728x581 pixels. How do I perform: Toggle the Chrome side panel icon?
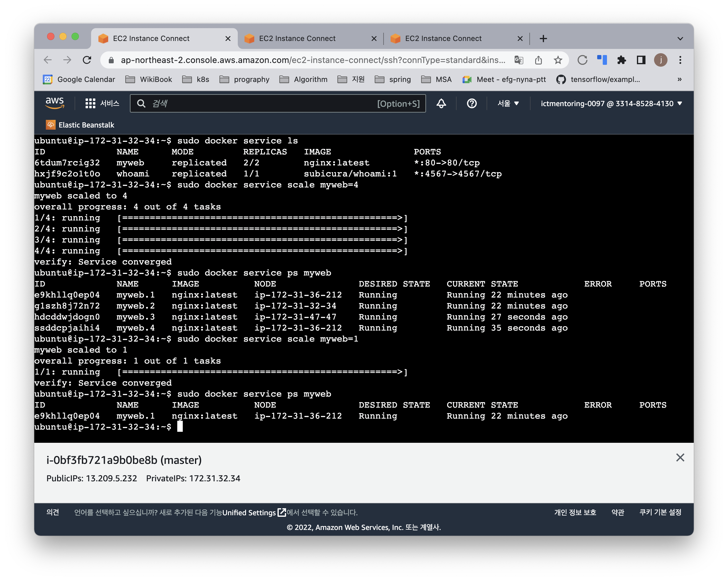(641, 60)
